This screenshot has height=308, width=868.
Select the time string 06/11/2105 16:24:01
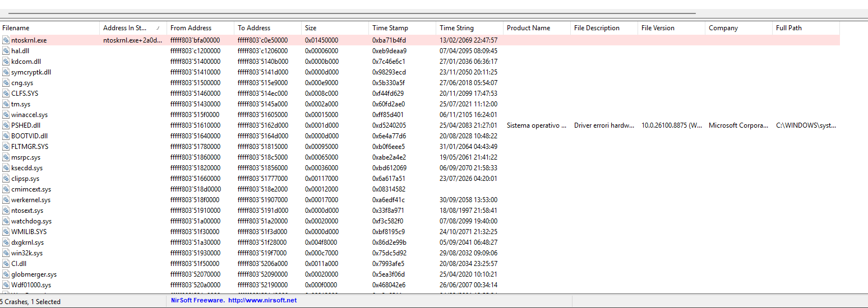(470, 115)
